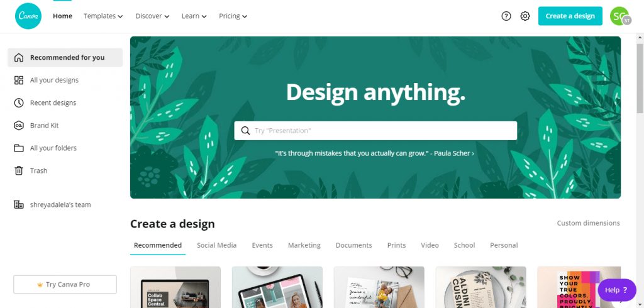
Task: Click the page vertical scrollbar
Action: pos(640,170)
